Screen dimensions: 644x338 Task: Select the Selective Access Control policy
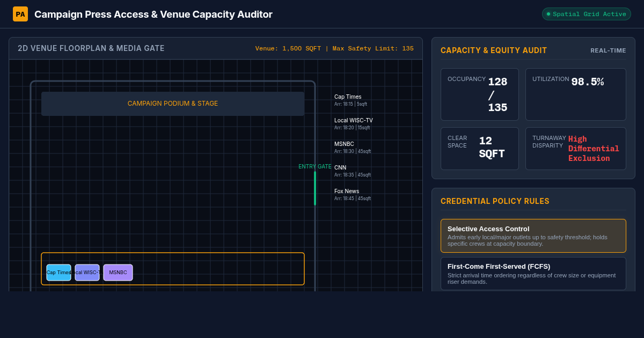click(x=533, y=236)
